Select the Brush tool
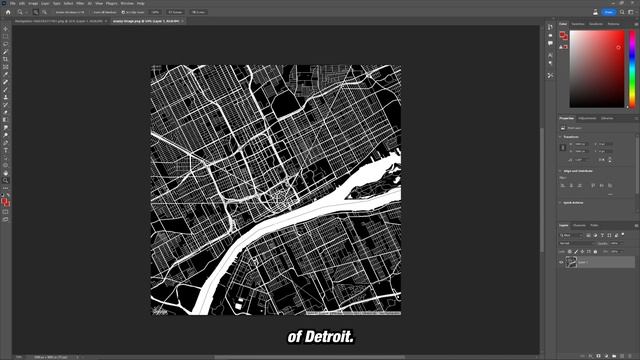Image resolution: width=640 pixels, height=360 pixels. pos(5,90)
